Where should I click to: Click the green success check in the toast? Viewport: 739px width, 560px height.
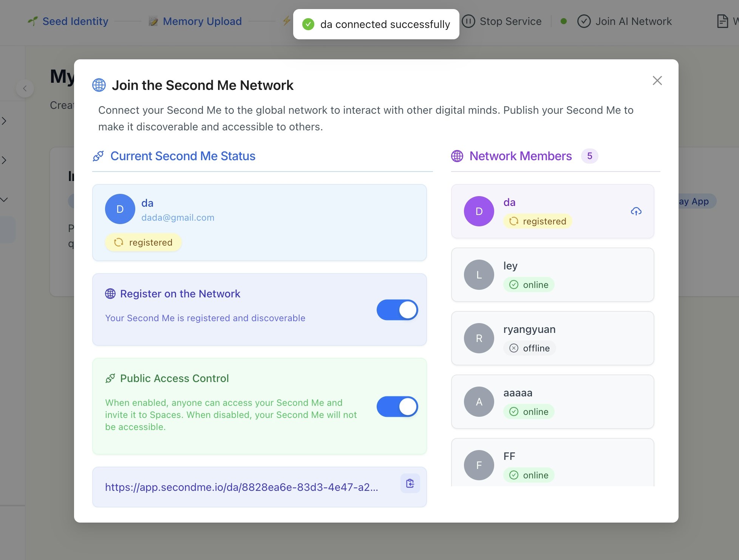[x=308, y=24]
